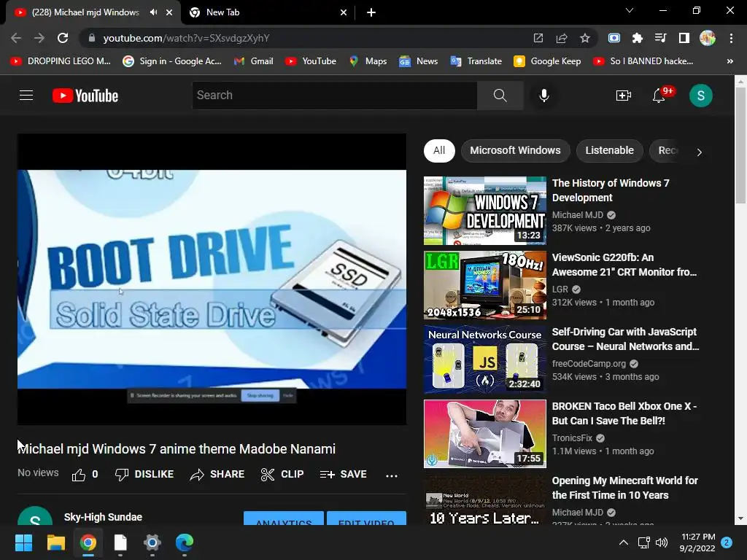
Task: Open tab search chevron in title bar
Action: (630, 10)
